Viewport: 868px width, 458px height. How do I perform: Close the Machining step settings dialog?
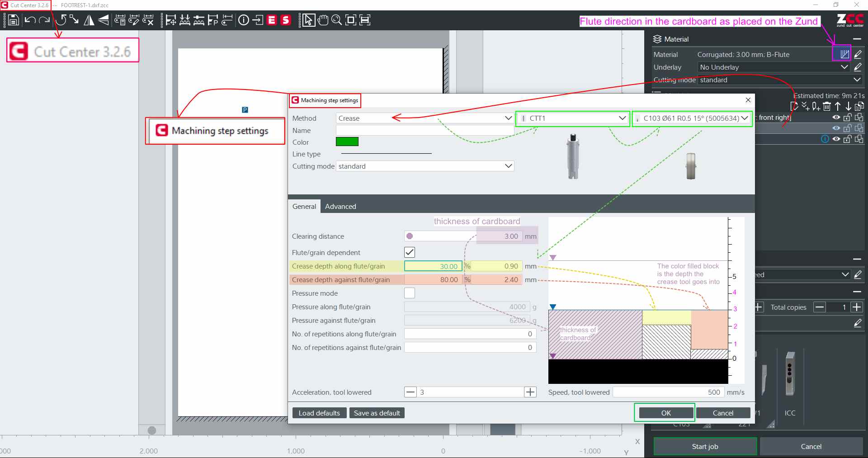point(748,100)
